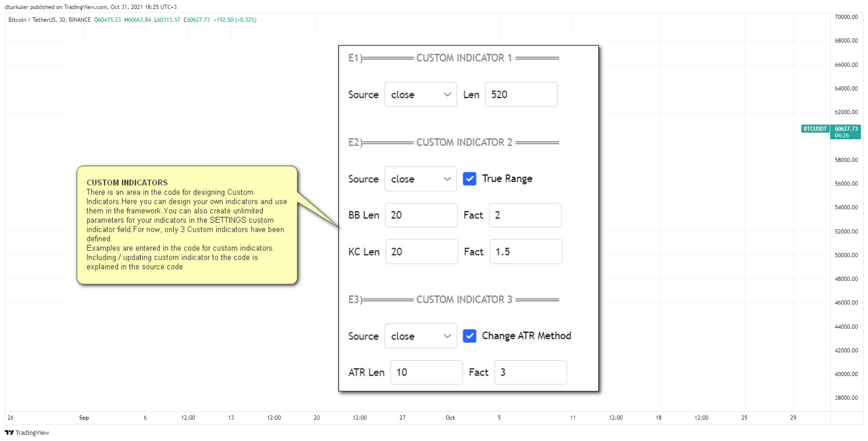Click the Len field showing 520
Viewport: 868px width, 441px height.
tap(521, 94)
